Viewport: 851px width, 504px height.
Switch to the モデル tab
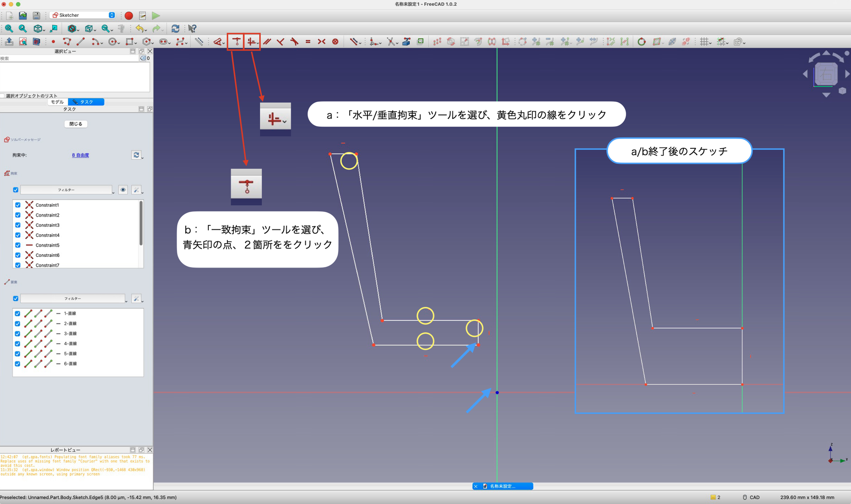[x=57, y=102]
